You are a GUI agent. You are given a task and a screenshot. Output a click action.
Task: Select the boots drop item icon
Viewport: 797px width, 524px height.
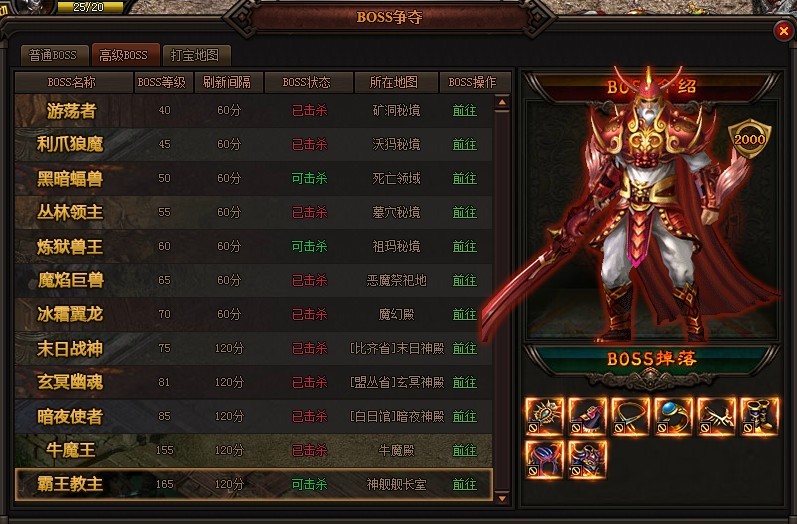[x=760, y=416]
